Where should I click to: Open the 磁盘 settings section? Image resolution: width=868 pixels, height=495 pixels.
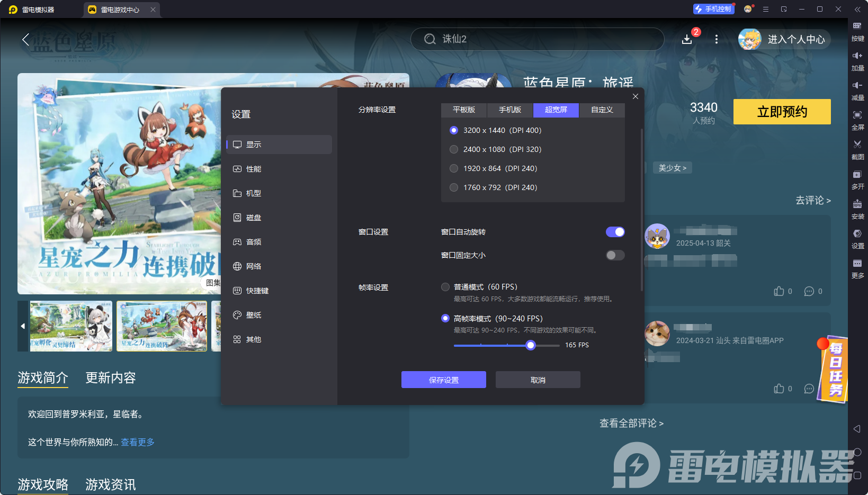coord(279,218)
